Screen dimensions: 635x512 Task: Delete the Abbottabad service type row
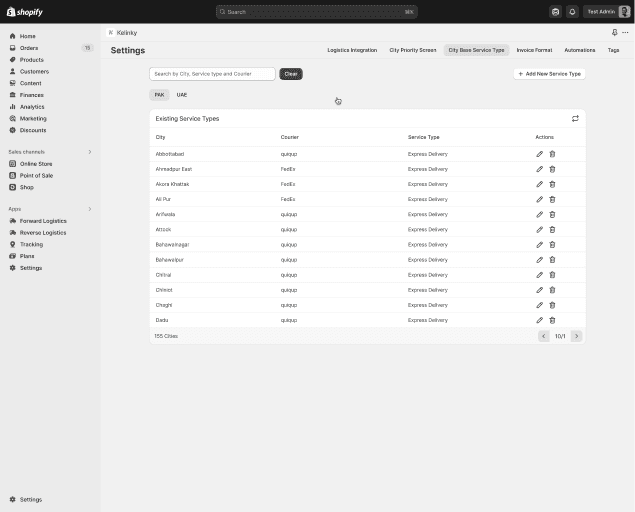point(552,154)
